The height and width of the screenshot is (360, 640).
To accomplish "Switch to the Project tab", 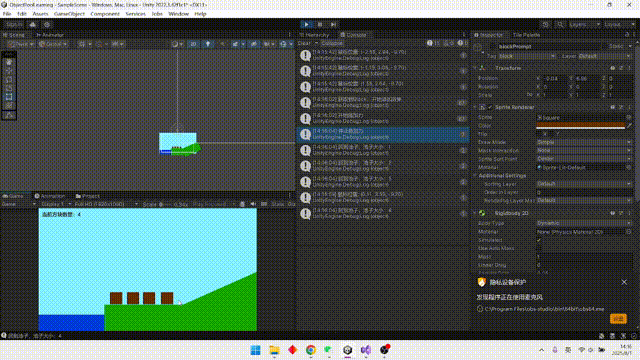I will click(x=87, y=196).
